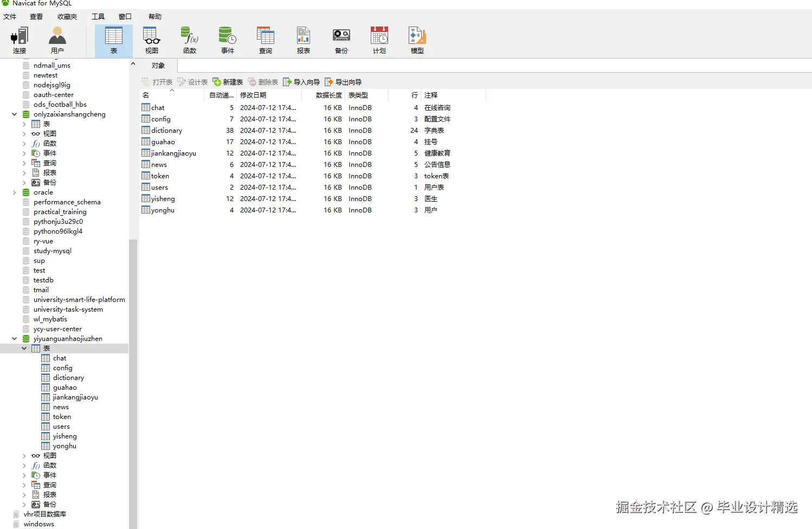Select vhr项目数据库 connection

45,514
